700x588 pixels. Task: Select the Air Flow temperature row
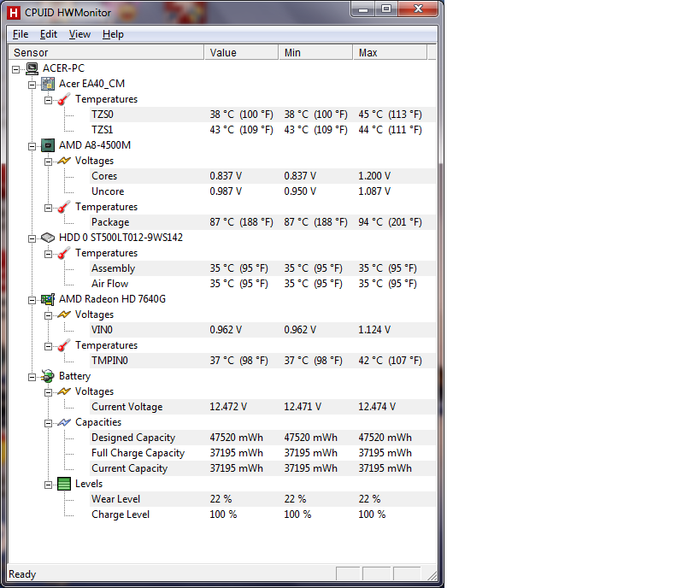tap(262, 284)
